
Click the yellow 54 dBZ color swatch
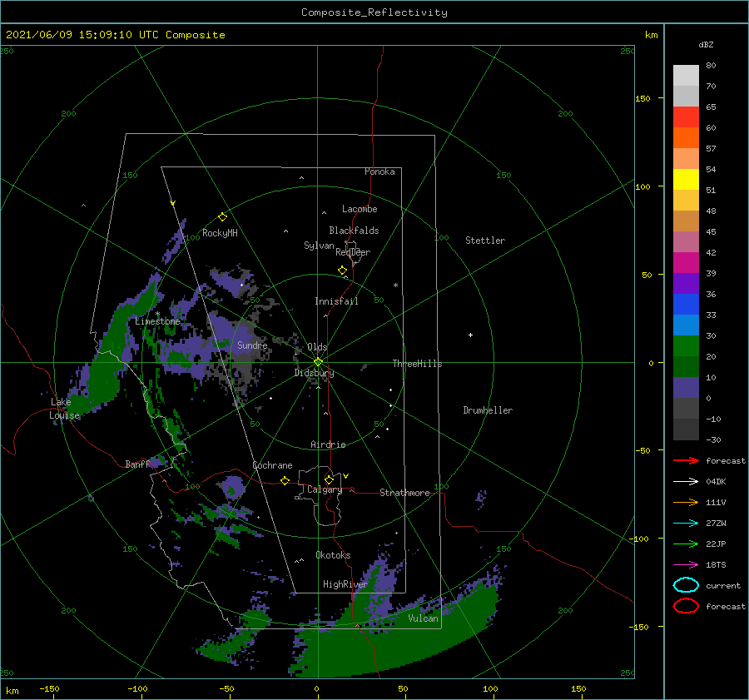click(x=686, y=179)
